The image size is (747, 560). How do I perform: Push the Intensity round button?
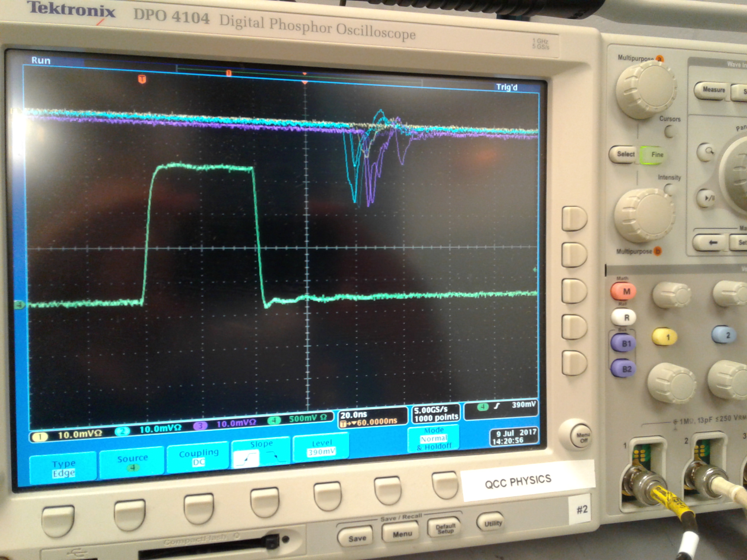click(669, 189)
